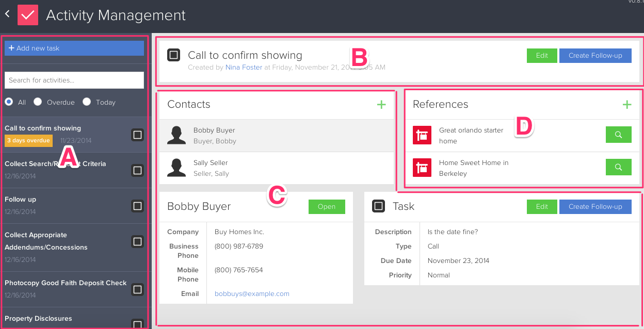Check off Photocopy Good Faith Deposit Check

137,289
